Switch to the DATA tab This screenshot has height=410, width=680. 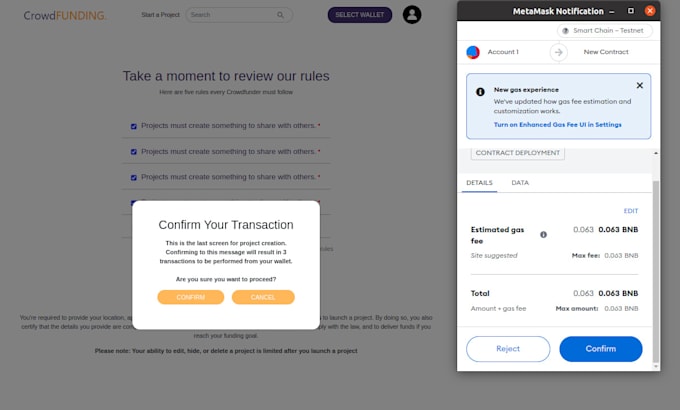tap(520, 183)
